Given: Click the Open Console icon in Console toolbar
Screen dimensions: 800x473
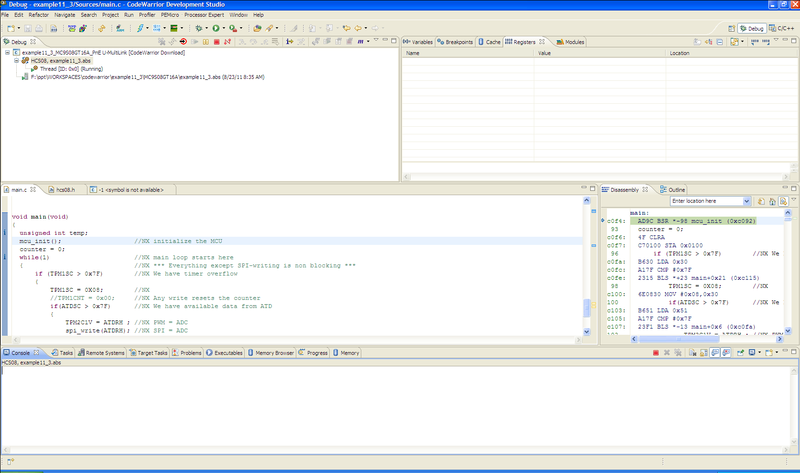Looking at the screenshot, I should coord(769,353).
